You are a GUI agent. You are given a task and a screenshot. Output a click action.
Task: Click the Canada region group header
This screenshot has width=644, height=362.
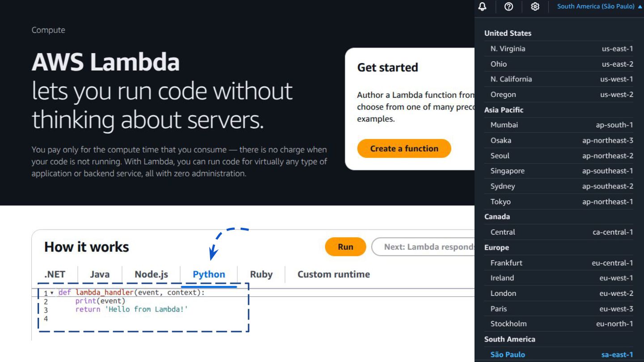click(x=497, y=217)
